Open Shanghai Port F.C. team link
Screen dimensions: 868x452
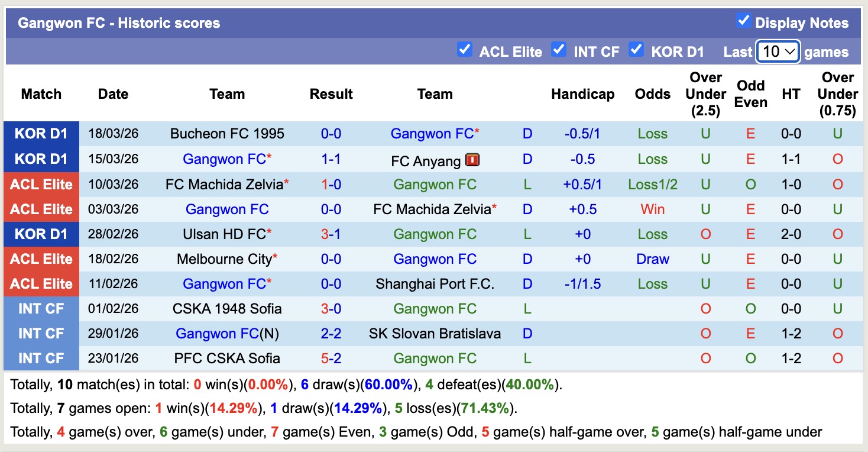(x=435, y=284)
